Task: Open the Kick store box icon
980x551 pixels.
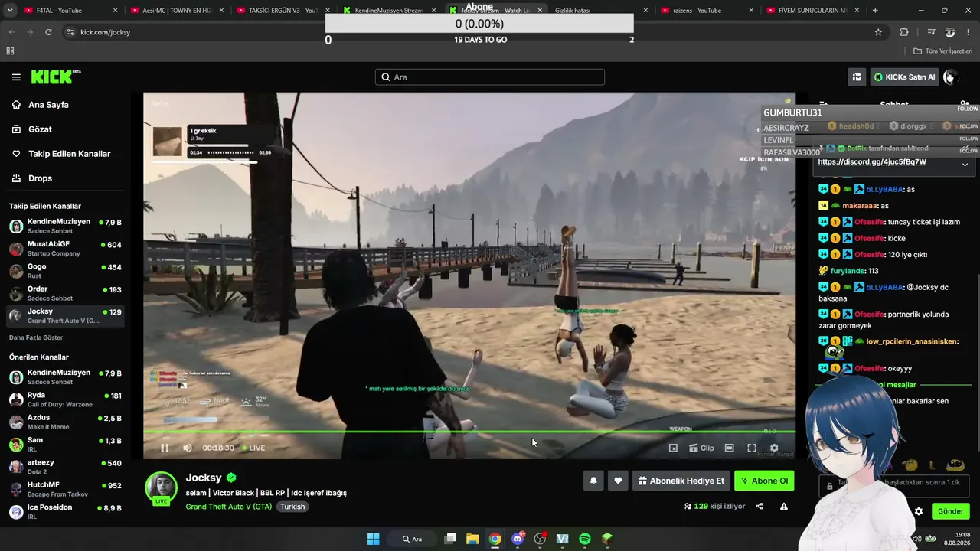Action: tap(857, 77)
